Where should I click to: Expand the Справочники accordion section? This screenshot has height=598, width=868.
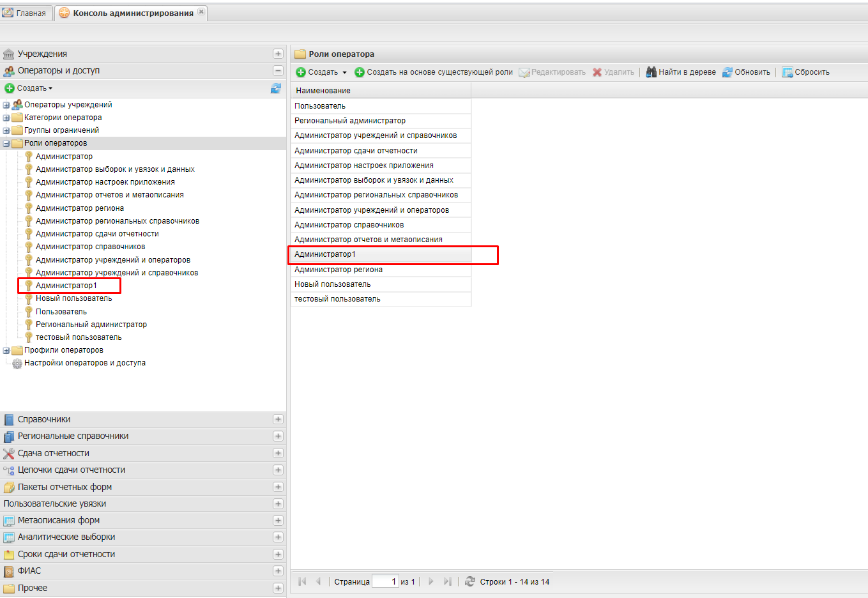278,419
